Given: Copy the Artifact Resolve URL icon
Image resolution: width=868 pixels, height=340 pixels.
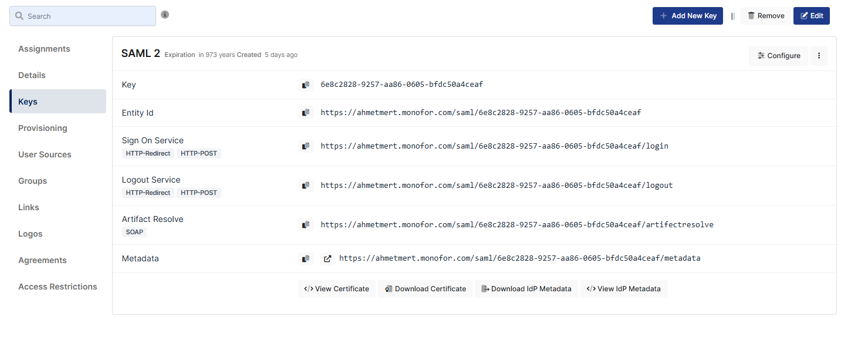Looking at the screenshot, I should tap(306, 225).
